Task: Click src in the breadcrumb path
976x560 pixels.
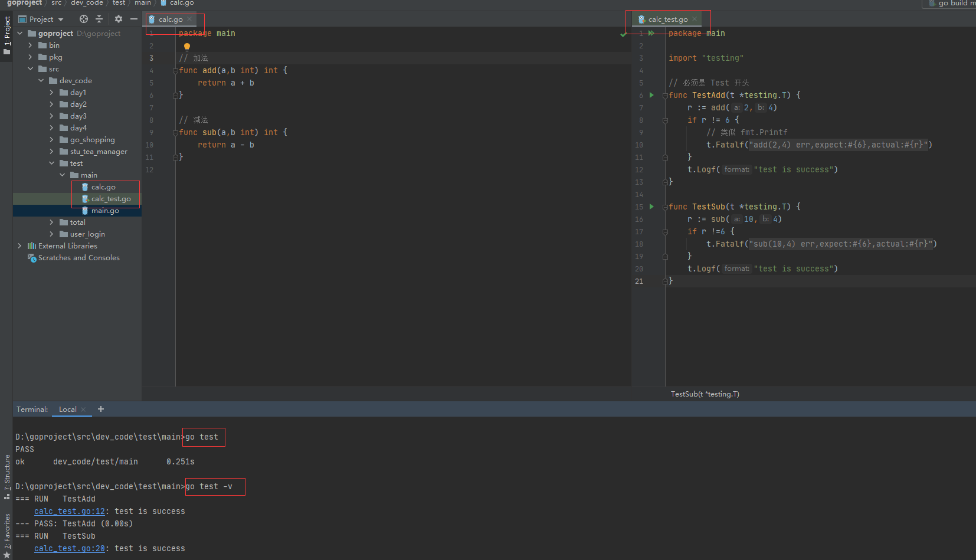Action: click(56, 3)
